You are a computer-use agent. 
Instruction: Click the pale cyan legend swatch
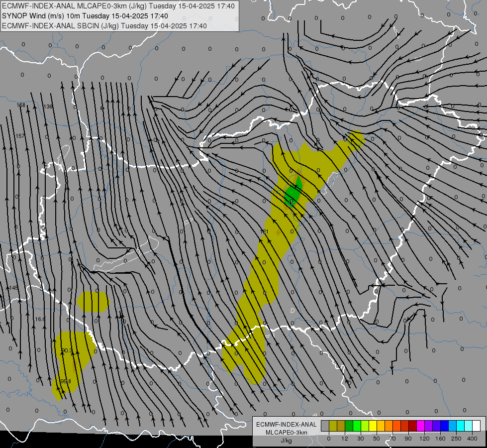(x=469, y=426)
